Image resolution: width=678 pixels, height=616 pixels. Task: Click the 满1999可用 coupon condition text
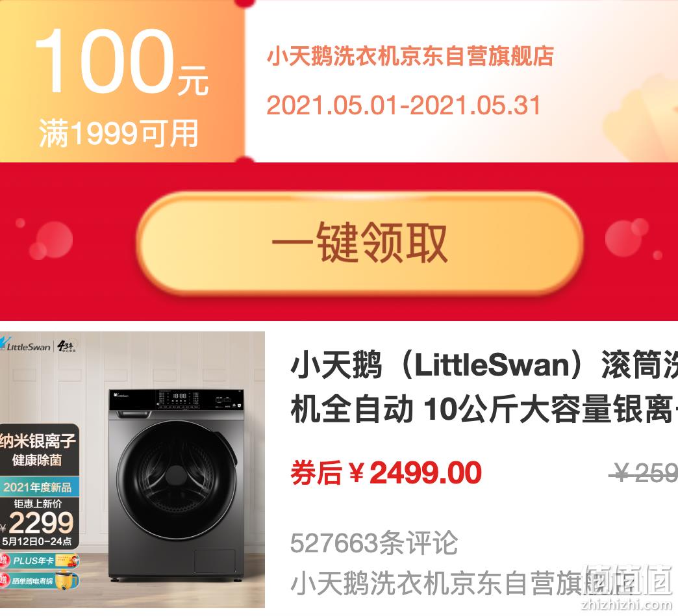[x=118, y=133]
